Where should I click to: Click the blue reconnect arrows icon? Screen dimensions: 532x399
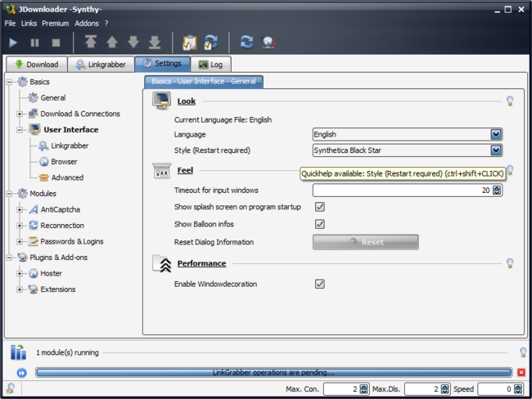coord(246,42)
